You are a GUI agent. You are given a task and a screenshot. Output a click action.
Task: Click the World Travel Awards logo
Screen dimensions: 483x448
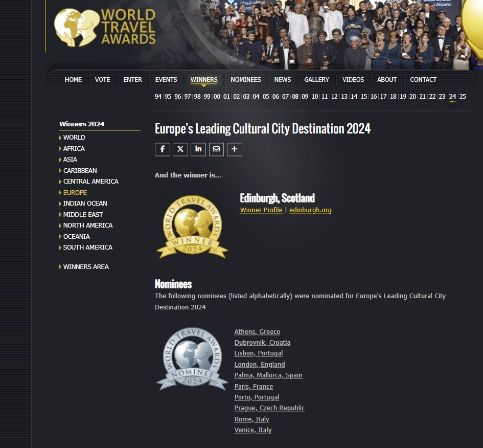(x=105, y=27)
